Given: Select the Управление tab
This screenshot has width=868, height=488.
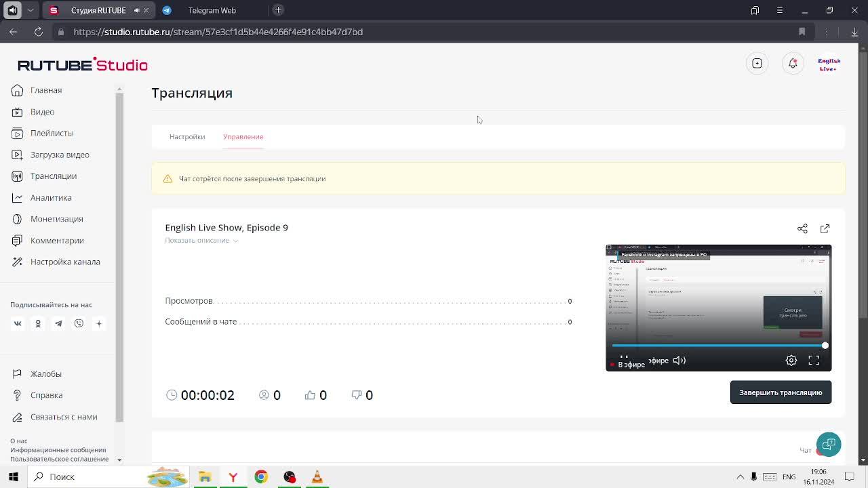Looking at the screenshot, I should tap(243, 137).
